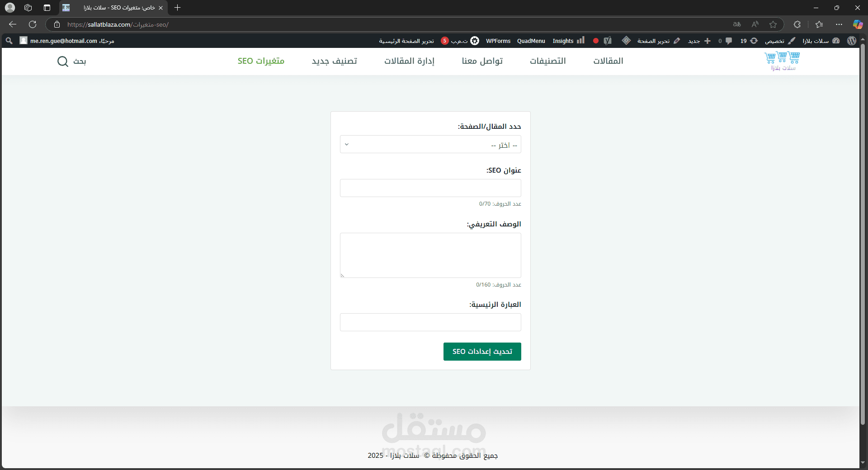Image resolution: width=868 pixels, height=470 pixels.
Task: Go to إدارة المقالات menu item
Action: coord(409,61)
